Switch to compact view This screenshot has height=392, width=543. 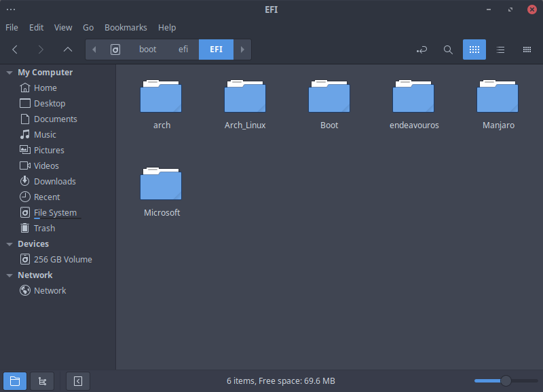click(527, 50)
